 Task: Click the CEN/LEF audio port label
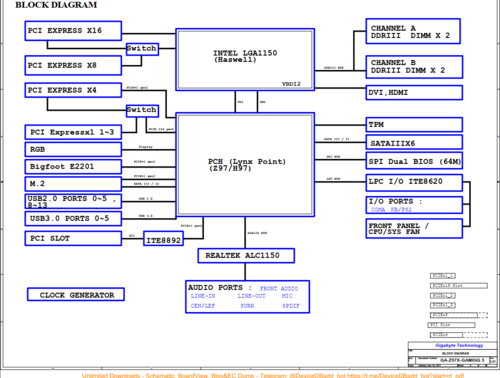203,306
